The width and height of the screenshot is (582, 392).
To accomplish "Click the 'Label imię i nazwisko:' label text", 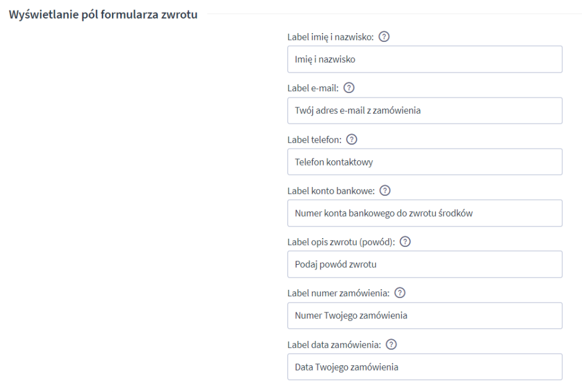I will (330, 37).
